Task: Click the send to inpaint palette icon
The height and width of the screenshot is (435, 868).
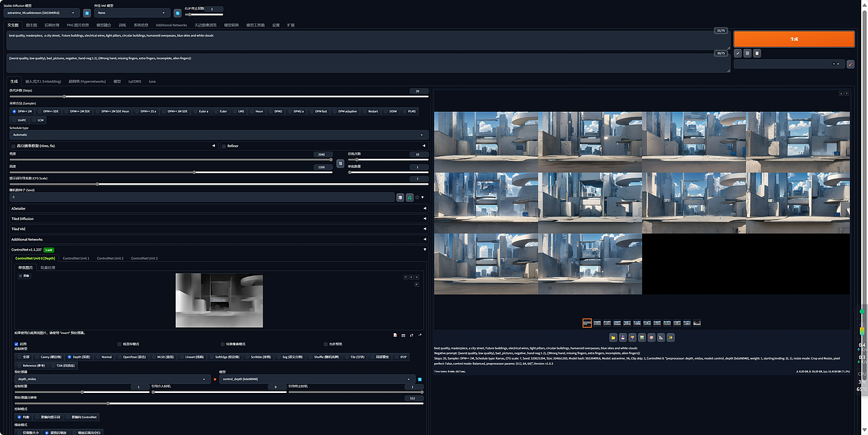Action: click(652, 337)
